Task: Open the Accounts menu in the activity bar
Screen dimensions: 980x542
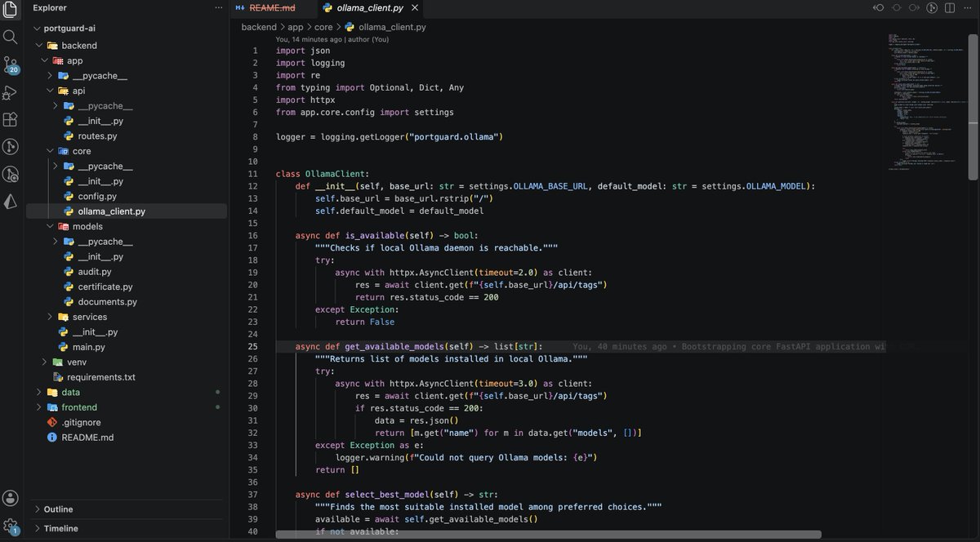Action: (x=11, y=498)
